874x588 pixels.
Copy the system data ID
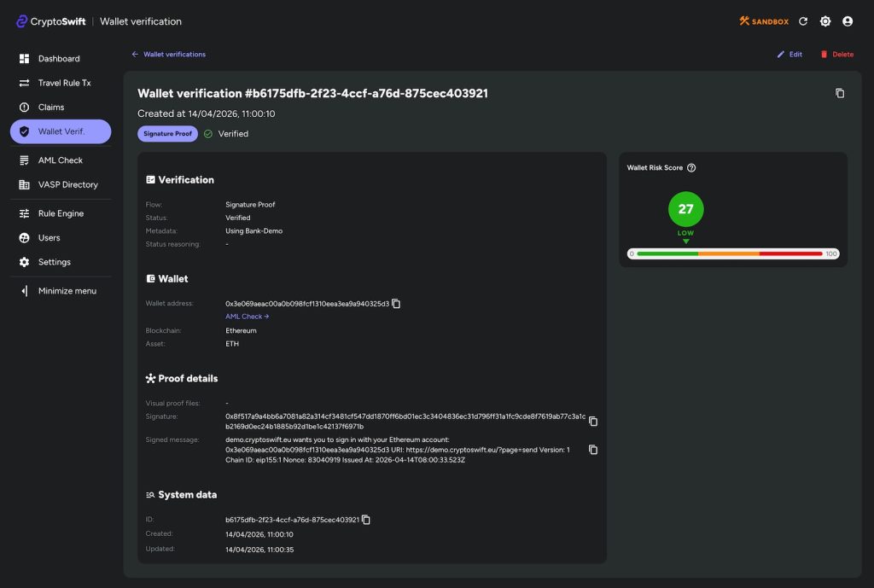[x=366, y=520]
